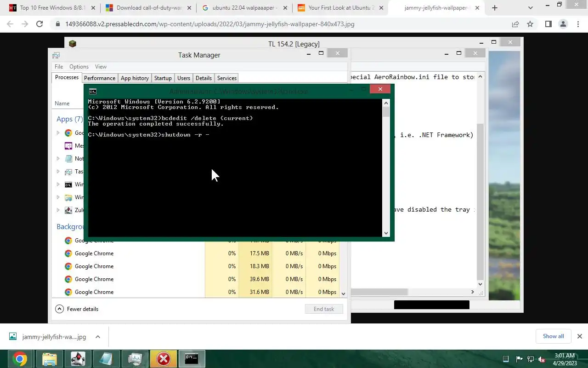Image resolution: width=588 pixels, height=368 pixels.
Task: Click the muted volume tray icon
Action: [x=542, y=359]
